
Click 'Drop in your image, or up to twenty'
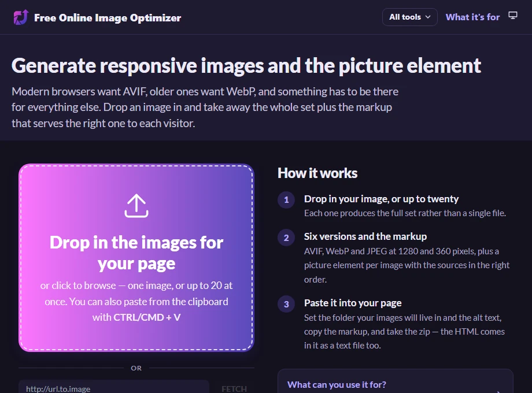(381, 199)
